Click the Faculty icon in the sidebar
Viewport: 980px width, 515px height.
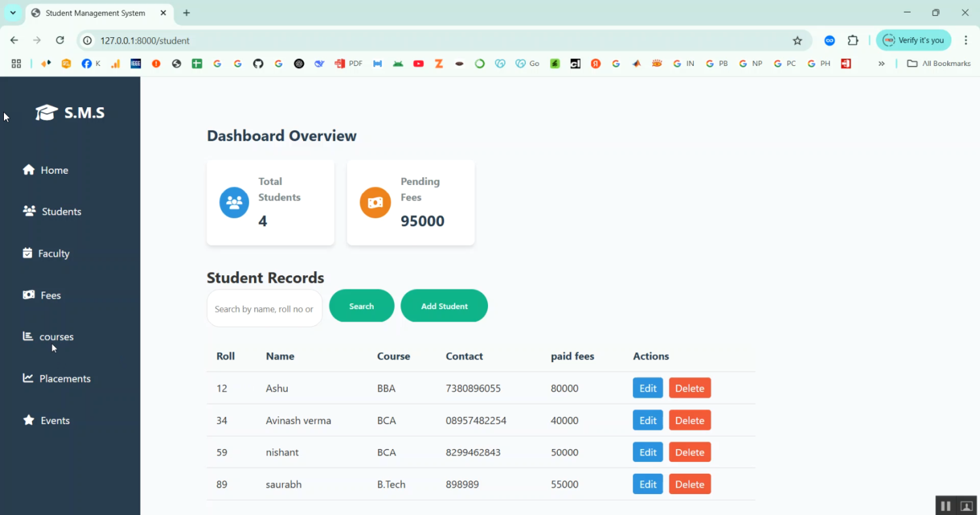coord(29,253)
